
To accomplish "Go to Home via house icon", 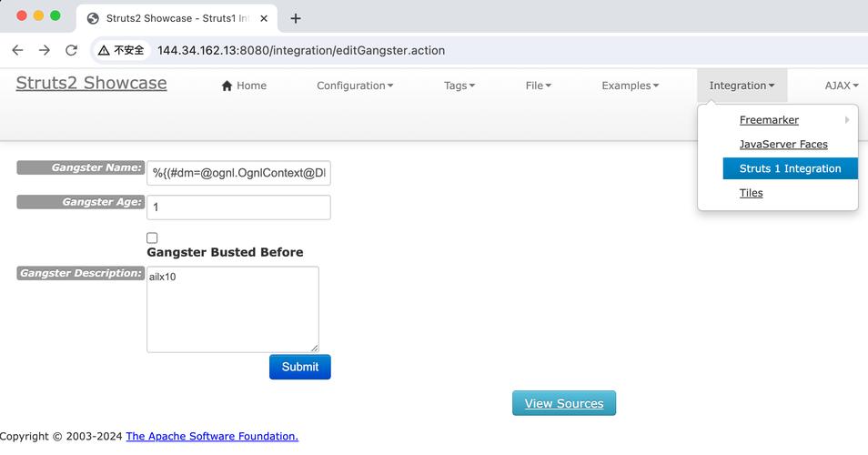I will 227,86.
